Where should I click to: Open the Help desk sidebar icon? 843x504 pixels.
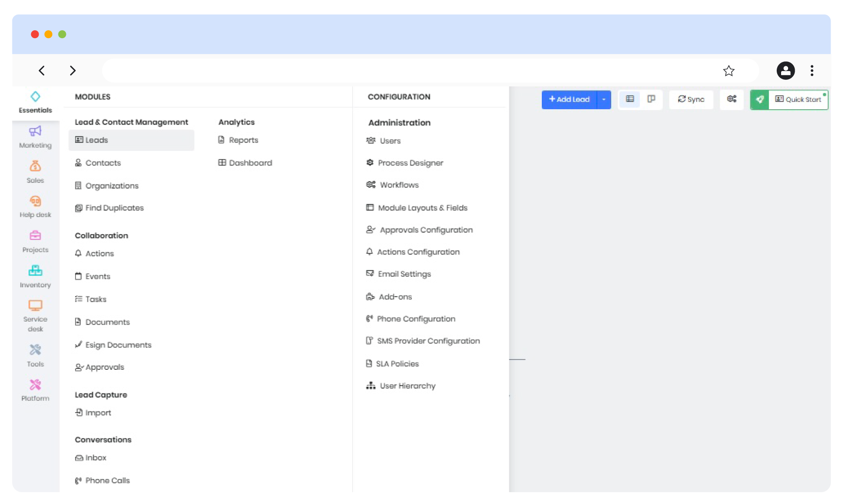point(35,207)
